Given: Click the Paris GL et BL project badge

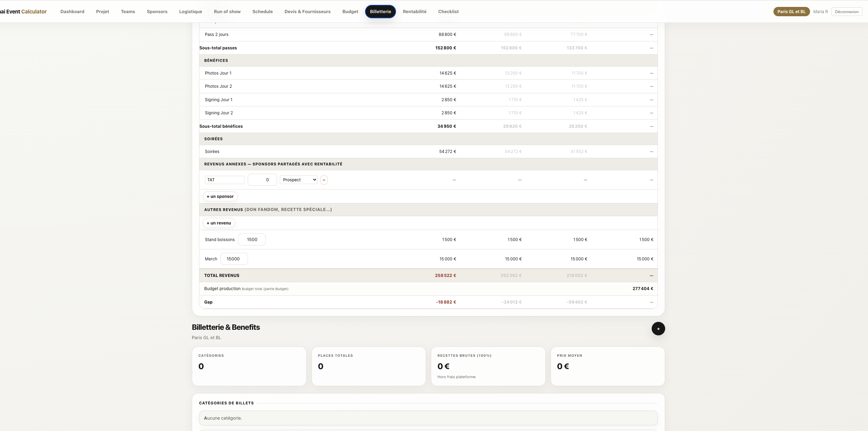Looking at the screenshot, I should pos(791,12).
